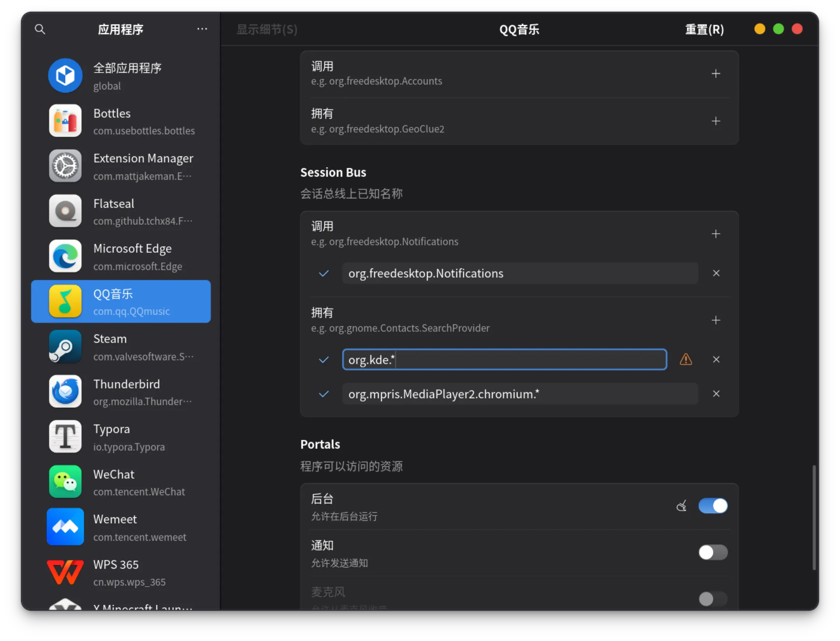Select Flatseal in the application list

[x=121, y=211]
